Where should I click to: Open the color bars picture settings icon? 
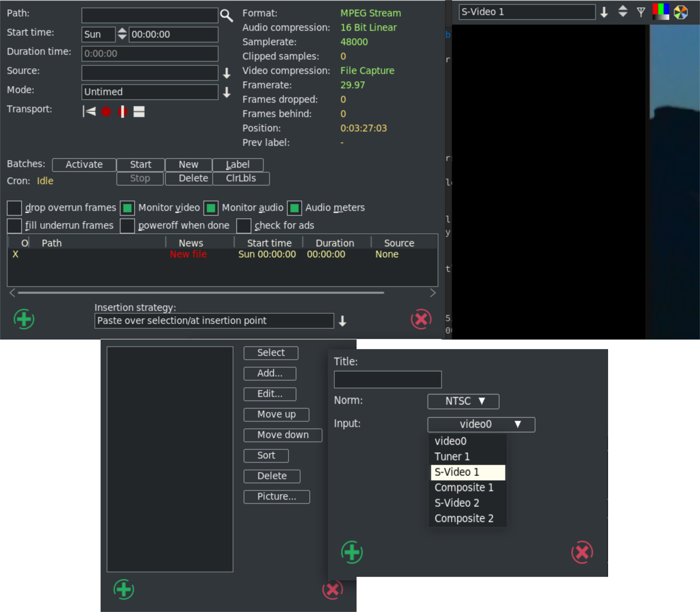[x=661, y=12]
